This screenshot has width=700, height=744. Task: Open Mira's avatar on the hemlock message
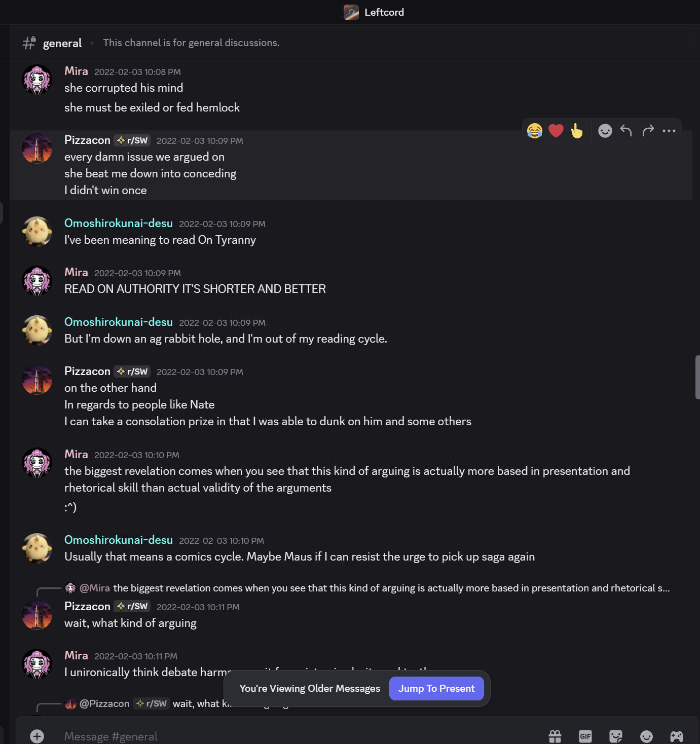(37, 80)
